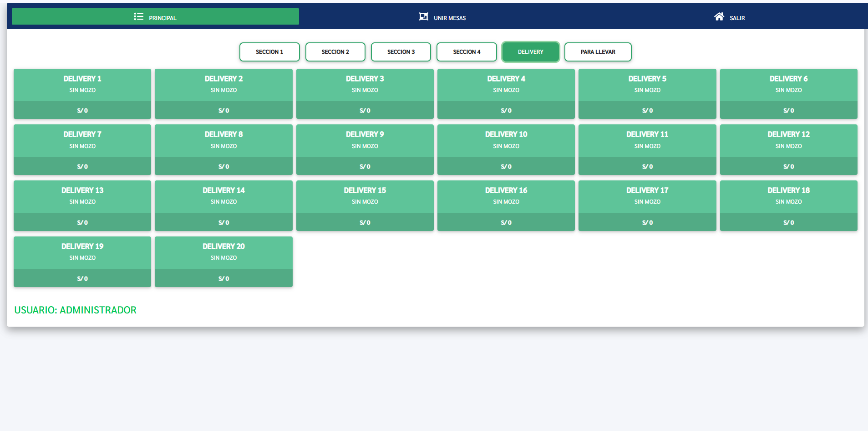The image size is (868, 431).
Task: Choose the SALIR menu label
Action: [x=737, y=18]
